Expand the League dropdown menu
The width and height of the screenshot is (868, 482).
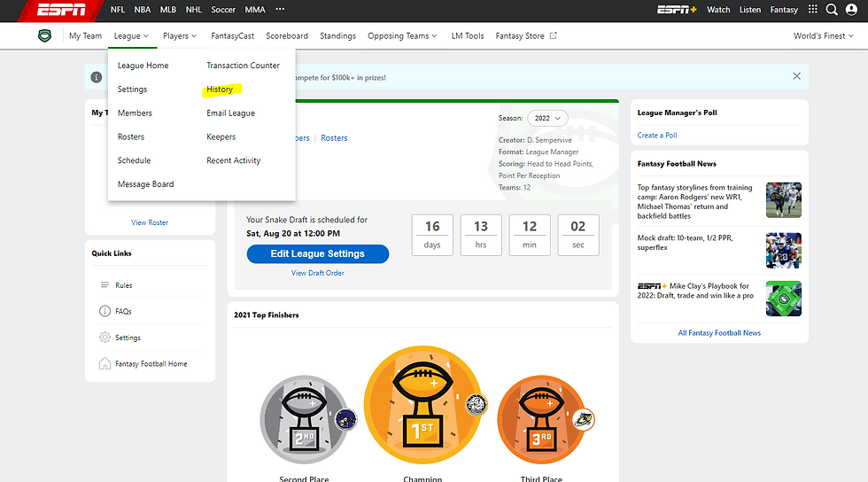[131, 36]
